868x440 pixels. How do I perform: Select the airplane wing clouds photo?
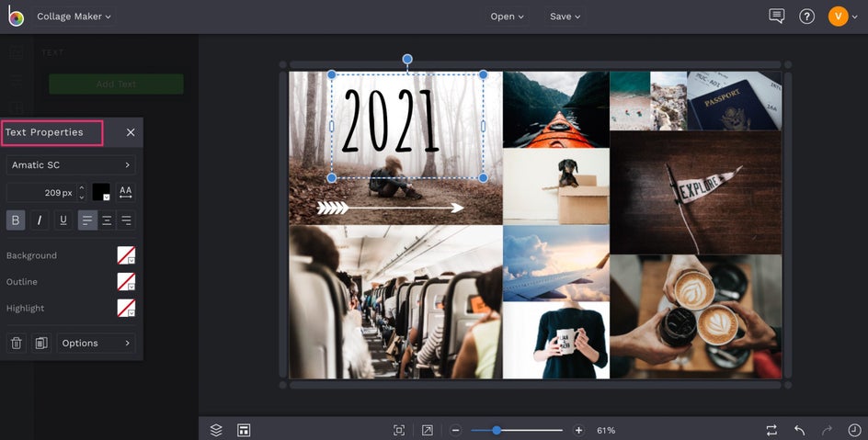coord(555,263)
